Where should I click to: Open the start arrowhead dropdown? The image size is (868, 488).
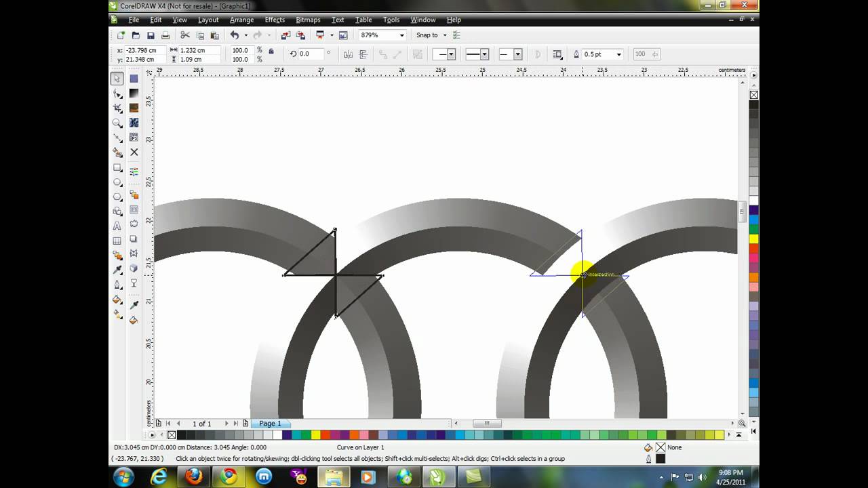[452, 54]
